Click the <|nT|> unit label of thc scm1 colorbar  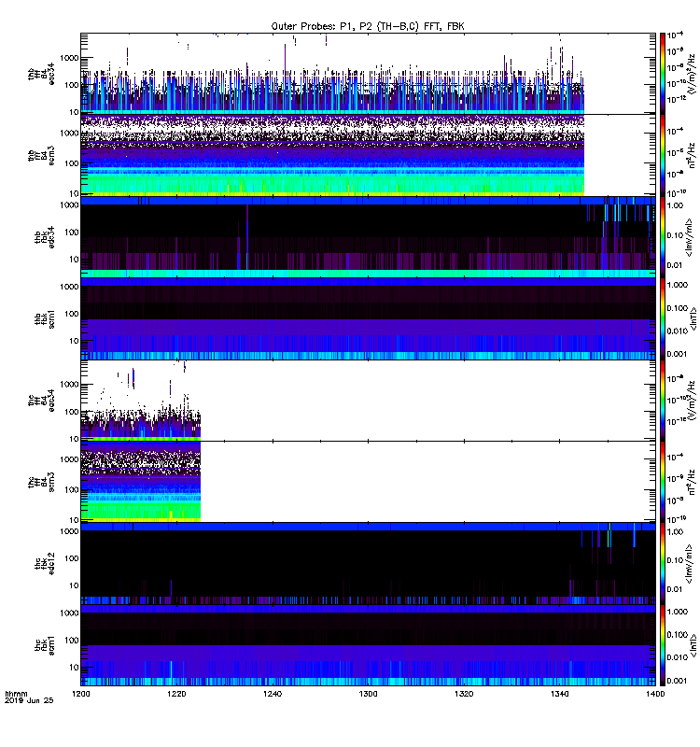coord(693,645)
